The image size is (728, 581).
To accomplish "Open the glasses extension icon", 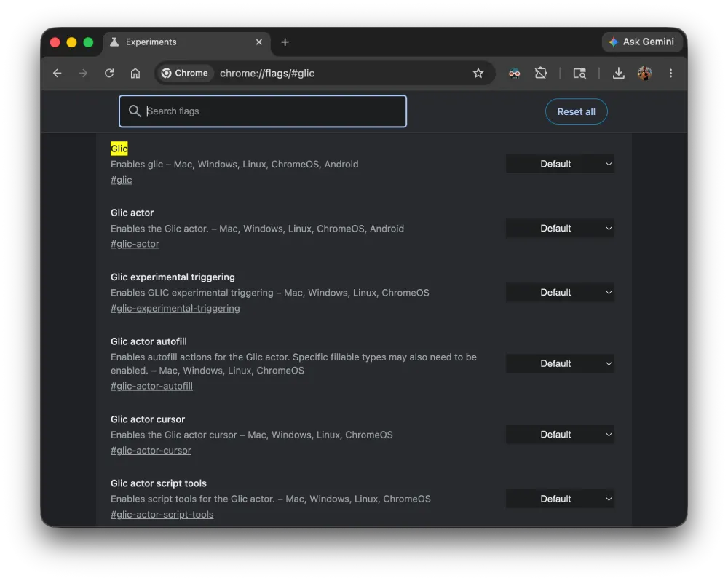I will tap(515, 74).
